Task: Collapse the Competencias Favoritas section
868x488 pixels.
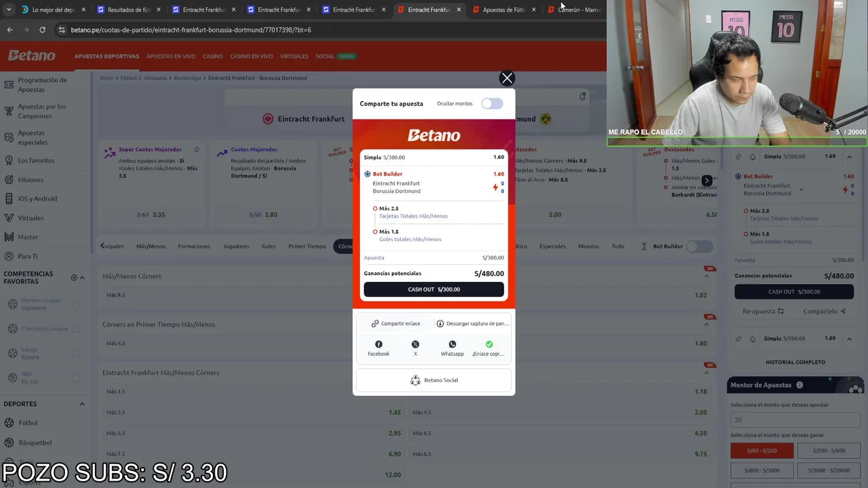Action: [x=82, y=277]
